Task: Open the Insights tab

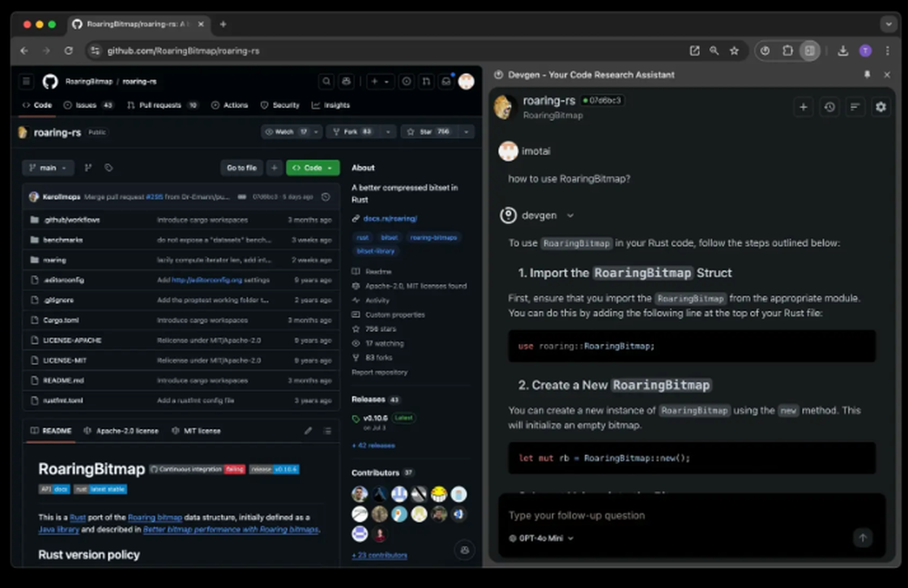Action: point(331,105)
